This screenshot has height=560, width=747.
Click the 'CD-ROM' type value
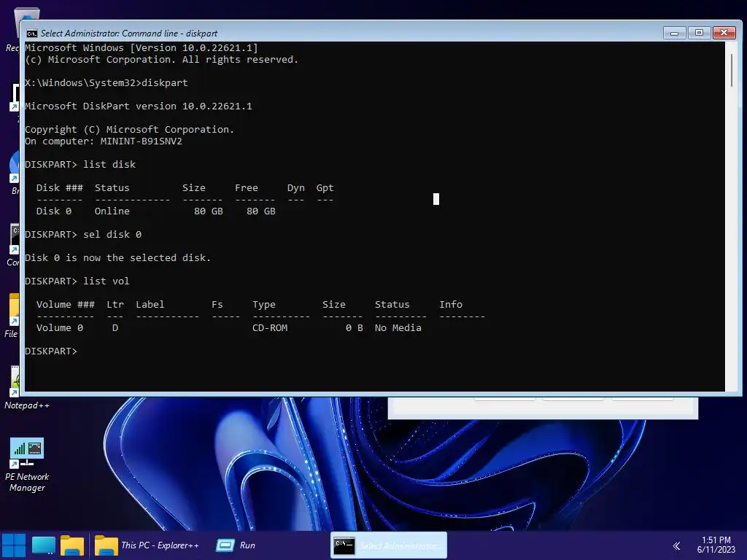click(x=270, y=327)
